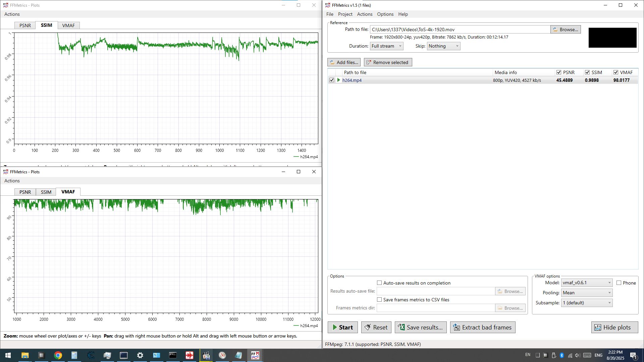
Task: Expand the Pooling Mean dropdown
Action: tap(586, 293)
